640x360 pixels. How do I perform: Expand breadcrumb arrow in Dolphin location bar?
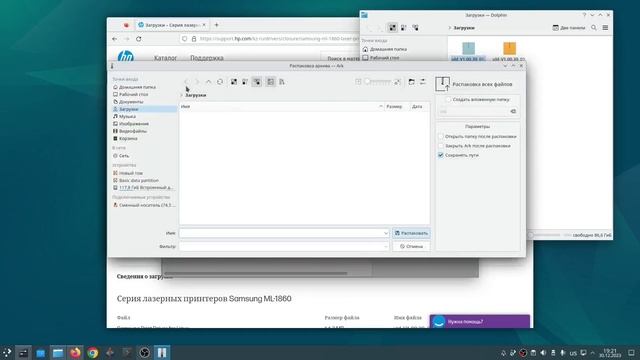click(450, 28)
